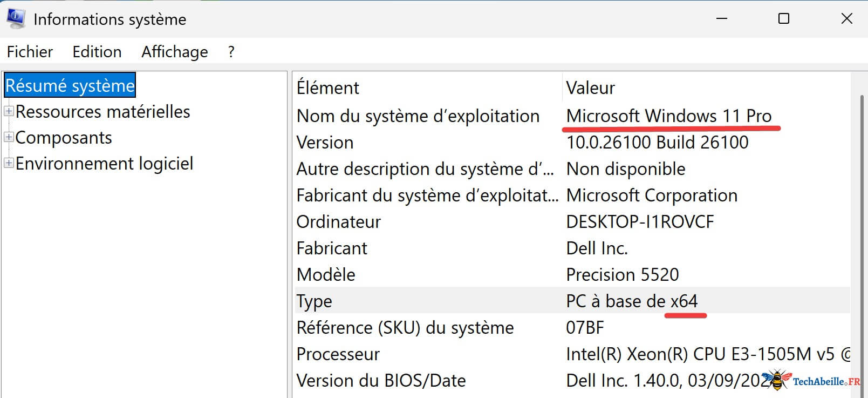Click the value DESKTOP-I1ROVCF
Screen dimensions: 868x398
coord(640,222)
